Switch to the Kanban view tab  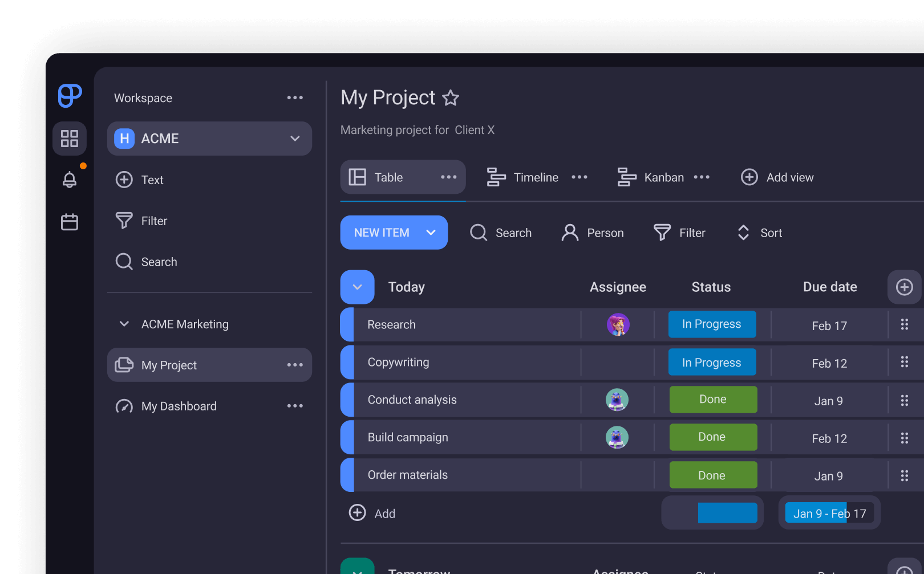tap(652, 177)
